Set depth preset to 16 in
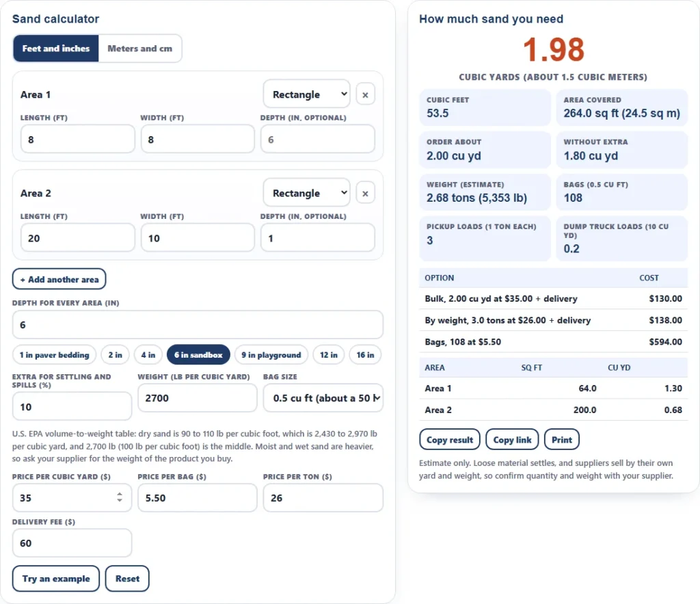 click(x=365, y=355)
